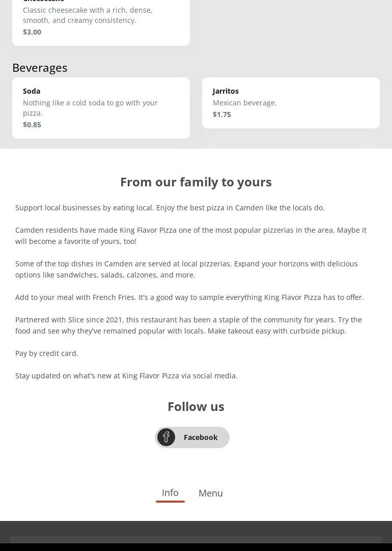392x551 pixels.
Task: Click the "Support local businesses" paragraph
Action: click(170, 208)
